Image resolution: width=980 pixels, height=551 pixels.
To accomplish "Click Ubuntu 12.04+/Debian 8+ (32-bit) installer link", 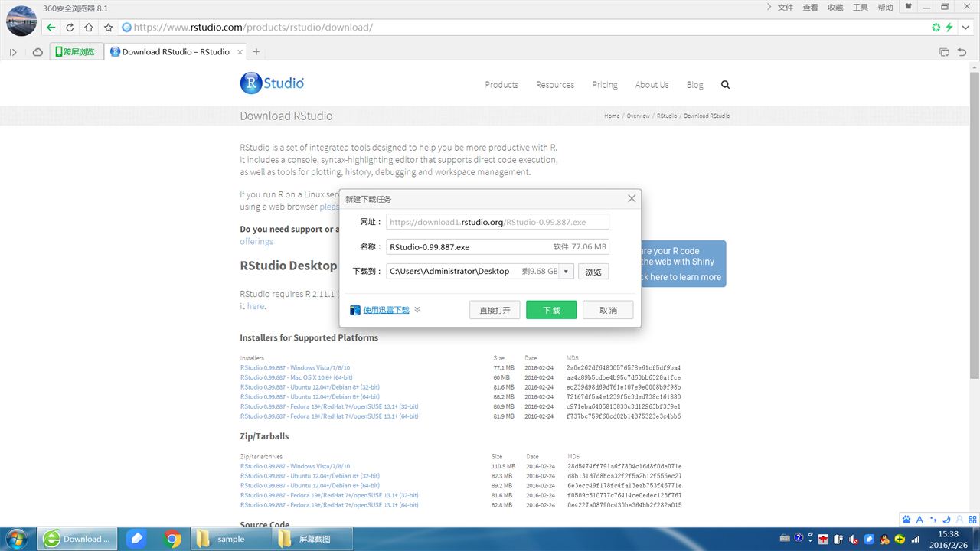I will (310, 387).
